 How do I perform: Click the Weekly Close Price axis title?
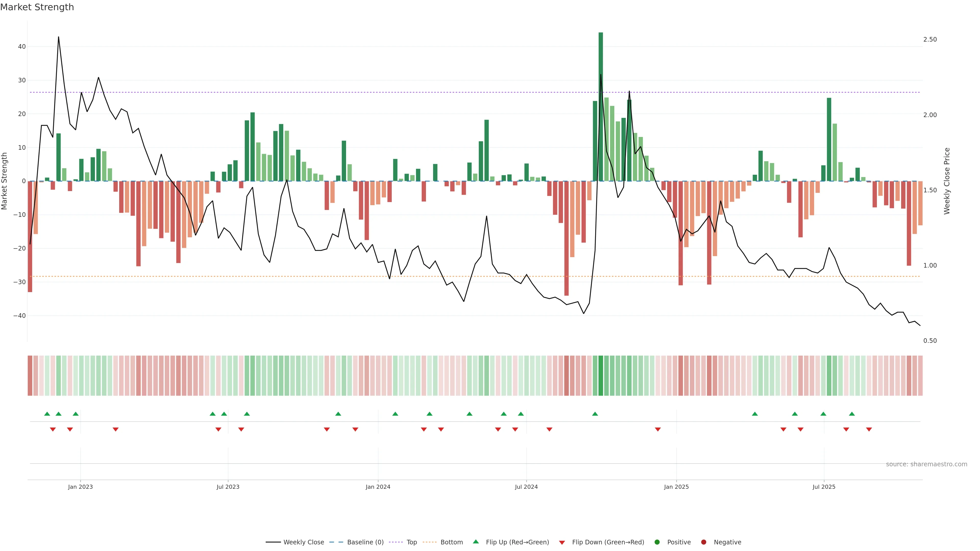[947, 181]
